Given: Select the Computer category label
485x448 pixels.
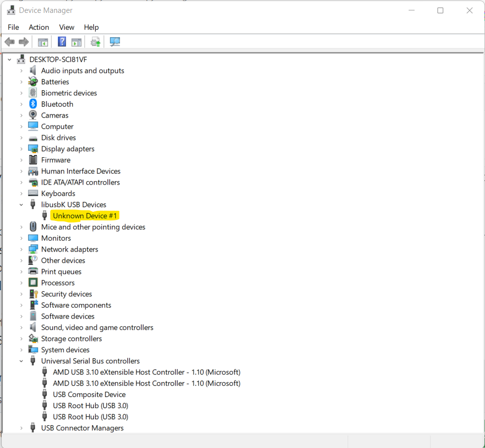Looking at the screenshot, I should (57, 127).
